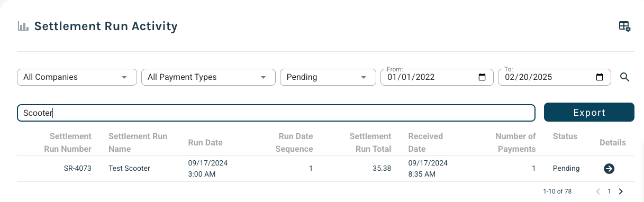Expand the All Companies dropdown

pyautogui.click(x=77, y=77)
